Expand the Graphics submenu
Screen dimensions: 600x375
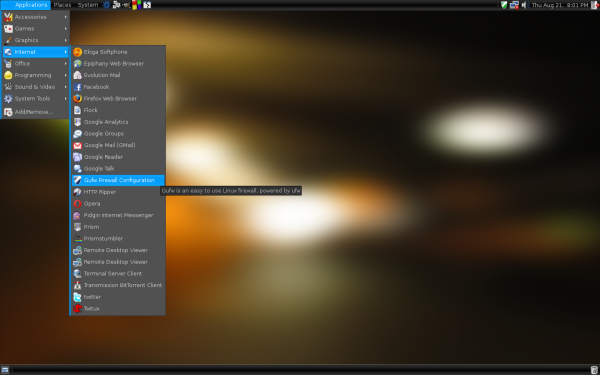point(36,40)
